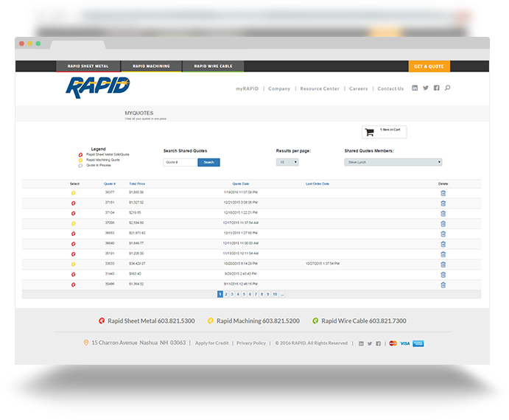Click the active browser tab
The image size is (509, 420).
[x=78, y=44]
